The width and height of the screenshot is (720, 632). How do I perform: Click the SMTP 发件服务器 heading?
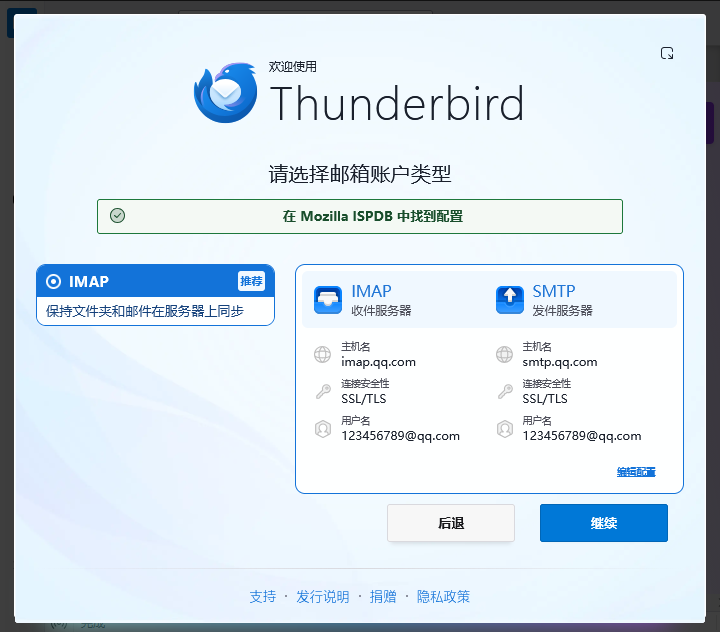pyautogui.click(x=562, y=300)
